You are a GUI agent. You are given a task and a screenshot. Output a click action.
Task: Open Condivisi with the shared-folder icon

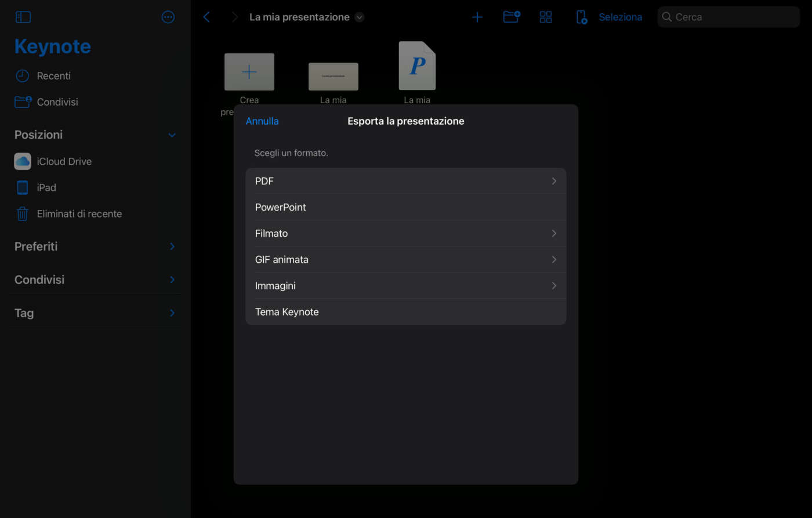pyautogui.click(x=46, y=102)
